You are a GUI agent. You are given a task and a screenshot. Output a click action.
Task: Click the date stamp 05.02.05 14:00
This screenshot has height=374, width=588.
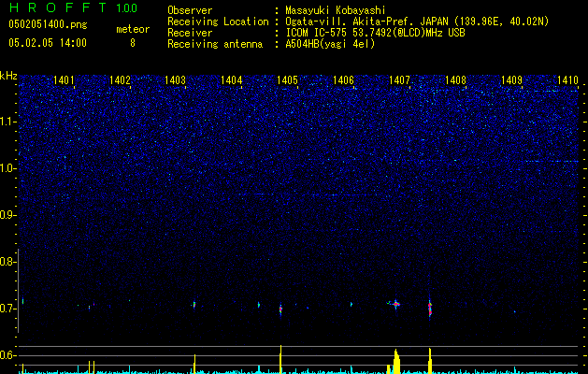pyautogui.click(x=48, y=43)
